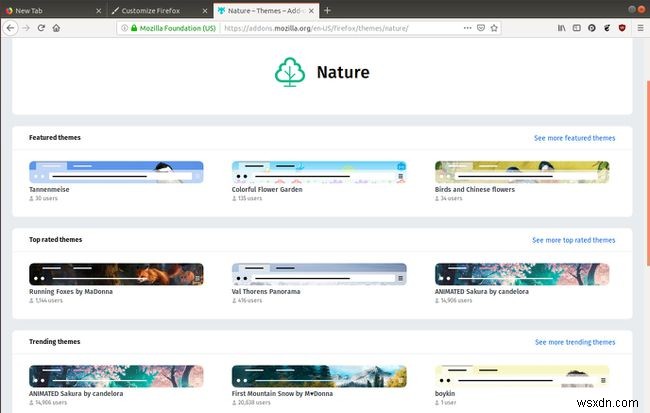The height and width of the screenshot is (413, 650).
Task: Select the Nature – Themes tab
Action: click(266, 11)
